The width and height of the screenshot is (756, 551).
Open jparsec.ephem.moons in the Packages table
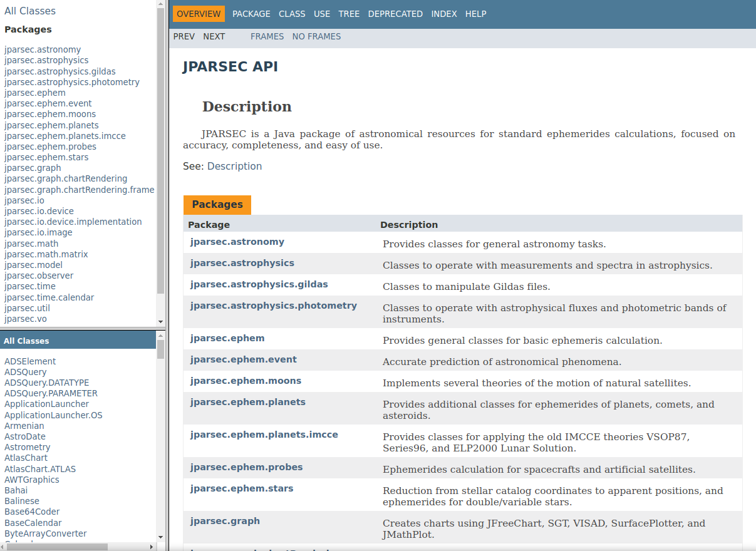pos(246,381)
